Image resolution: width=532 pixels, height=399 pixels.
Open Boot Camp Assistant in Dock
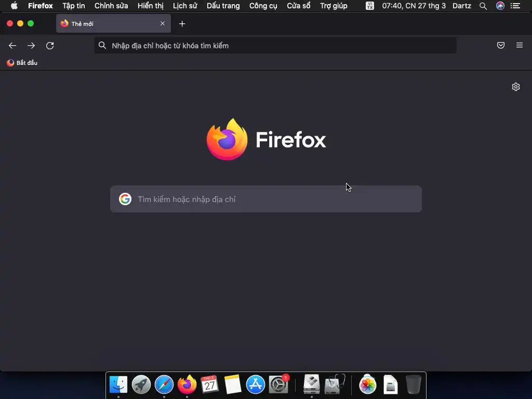coord(312,384)
